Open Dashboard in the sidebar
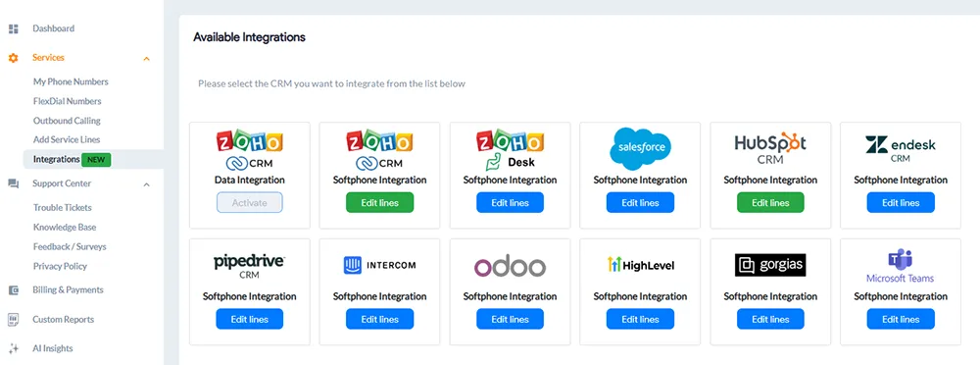Viewport: 980px width, 365px height. click(53, 28)
